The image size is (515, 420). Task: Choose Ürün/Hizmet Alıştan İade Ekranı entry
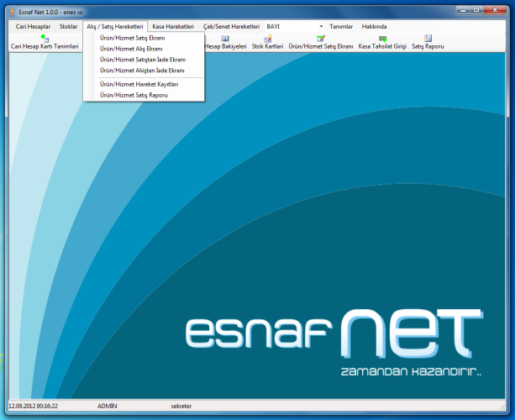coord(144,71)
